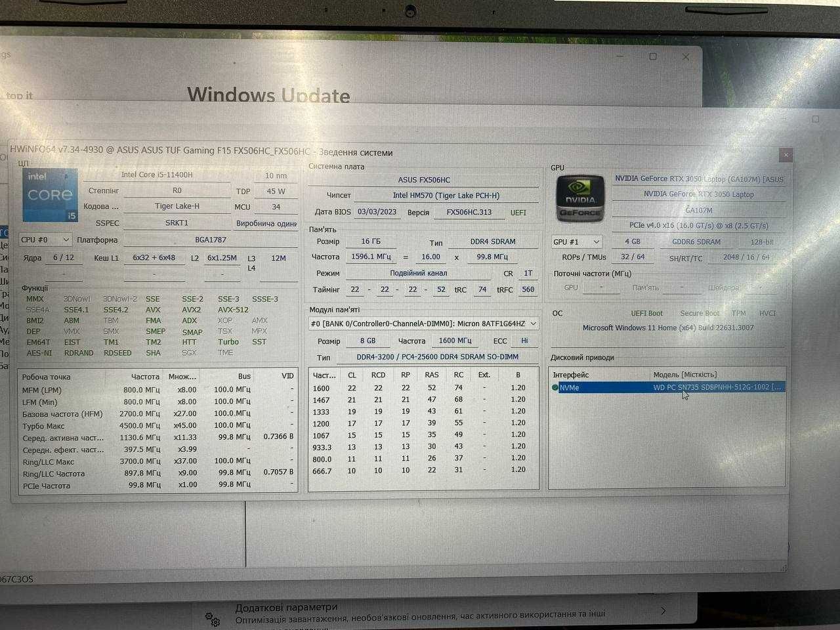The image size is (840, 630).
Task: Click the FX506HC.313 BIOS version field
Action: tap(469, 213)
